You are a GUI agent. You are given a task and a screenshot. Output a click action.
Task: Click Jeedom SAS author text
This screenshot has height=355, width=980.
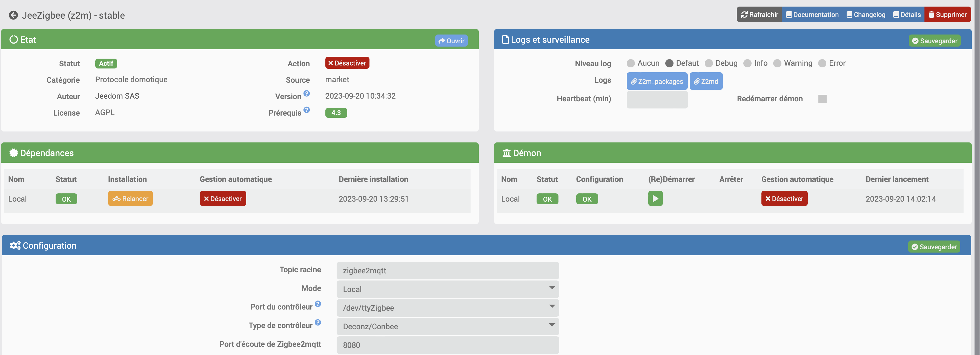[117, 96]
